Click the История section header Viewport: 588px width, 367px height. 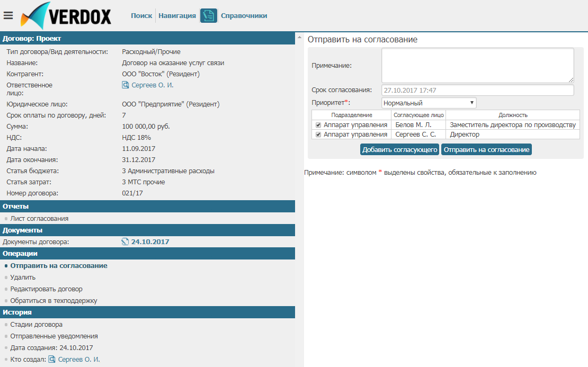[x=147, y=312]
